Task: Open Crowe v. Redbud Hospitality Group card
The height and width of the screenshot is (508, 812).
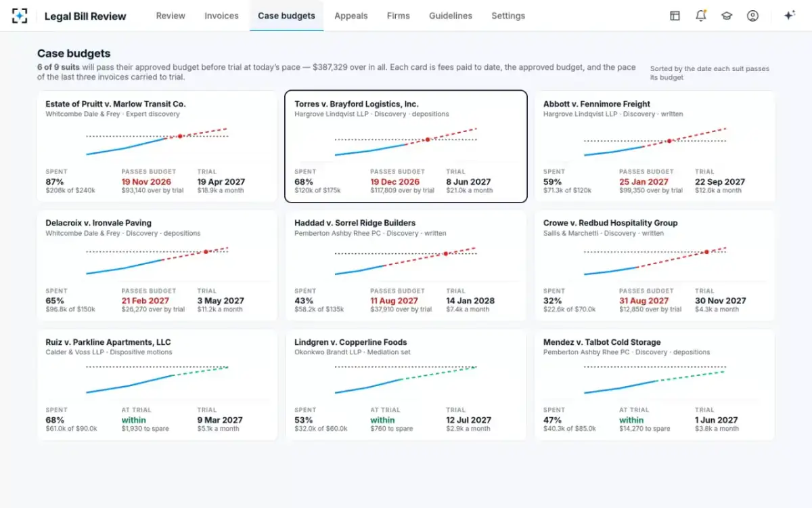Action: (655, 266)
